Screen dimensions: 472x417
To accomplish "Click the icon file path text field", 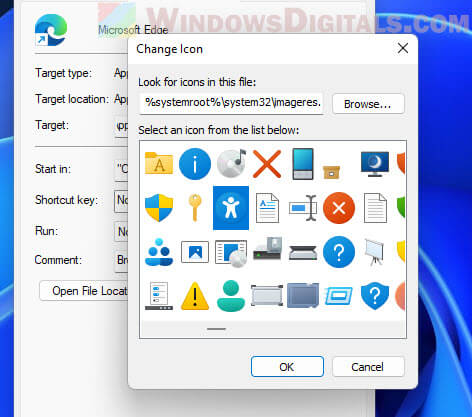I will click(231, 103).
